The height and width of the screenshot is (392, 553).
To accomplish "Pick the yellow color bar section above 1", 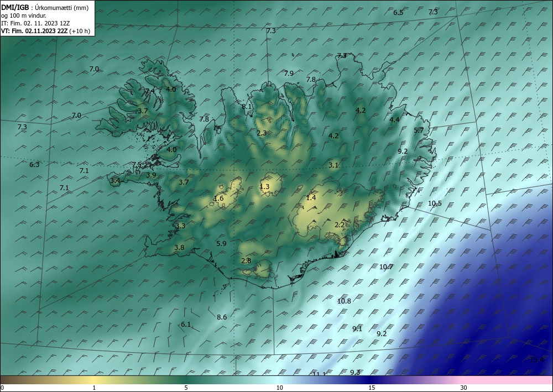I will 94,380.
